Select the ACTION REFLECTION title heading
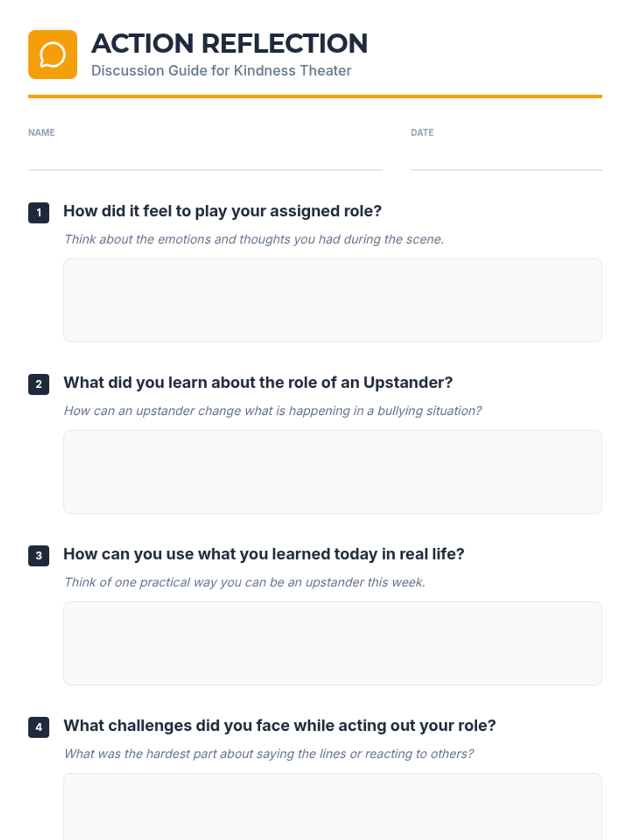 pyautogui.click(x=229, y=44)
